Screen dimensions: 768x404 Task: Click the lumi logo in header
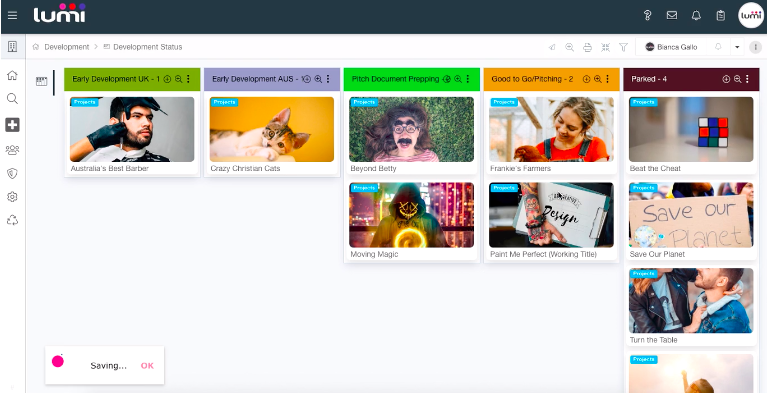(59, 13)
